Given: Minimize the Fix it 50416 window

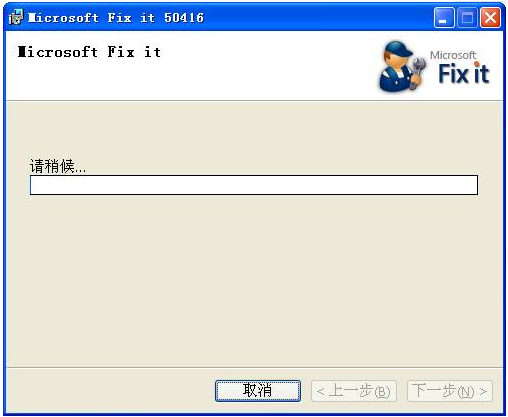Looking at the screenshot, I should (x=444, y=17).
